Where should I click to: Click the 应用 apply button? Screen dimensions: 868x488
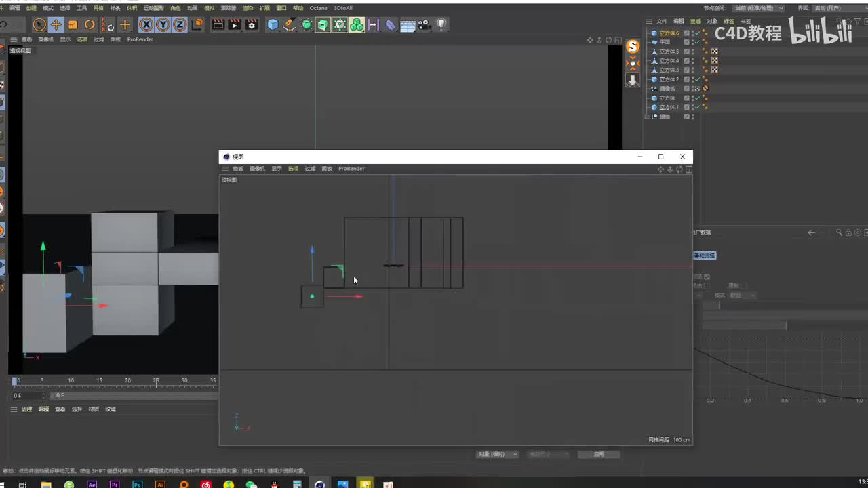[599, 454]
